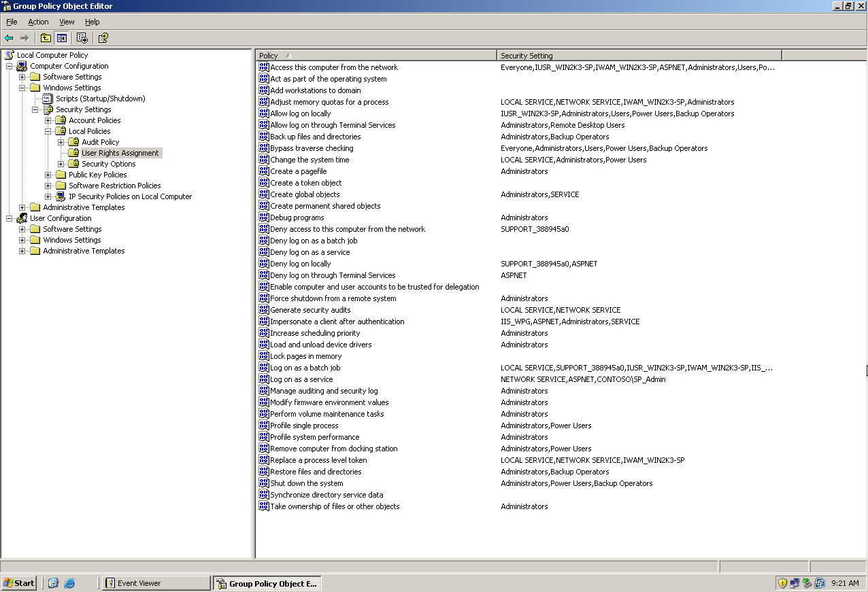Open the Action menu
Image resolution: width=868 pixels, height=592 pixels.
tap(38, 22)
